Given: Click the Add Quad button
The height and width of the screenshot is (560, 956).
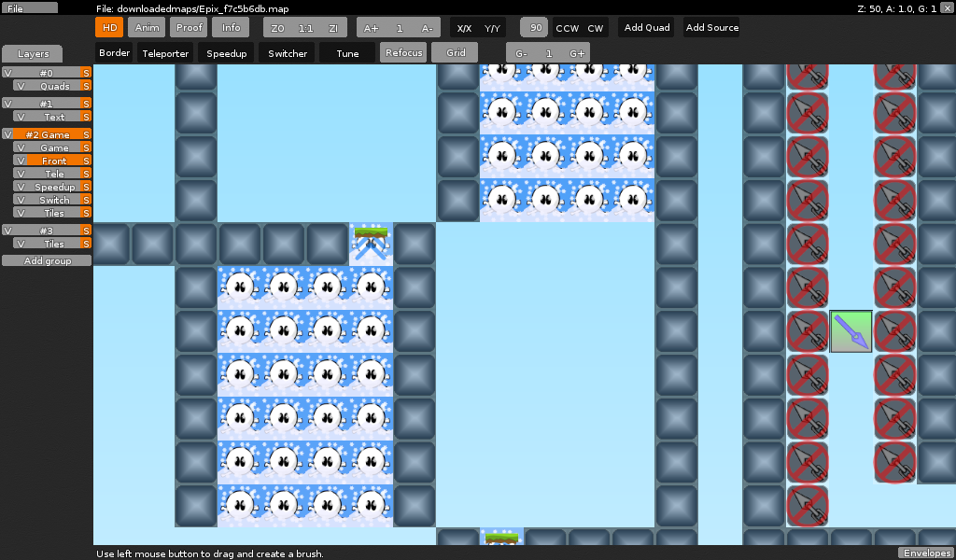Looking at the screenshot, I should click(646, 27).
